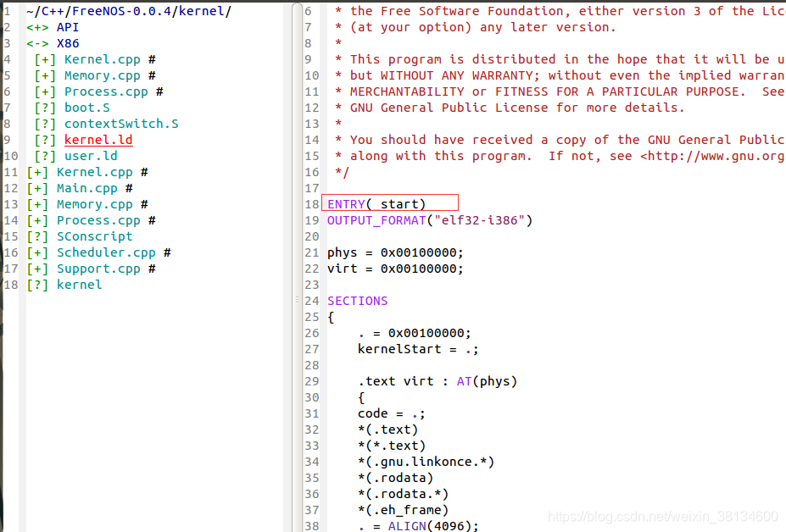Click the virt = 0x00100000 line
The width and height of the screenshot is (786, 532).
[x=395, y=269]
